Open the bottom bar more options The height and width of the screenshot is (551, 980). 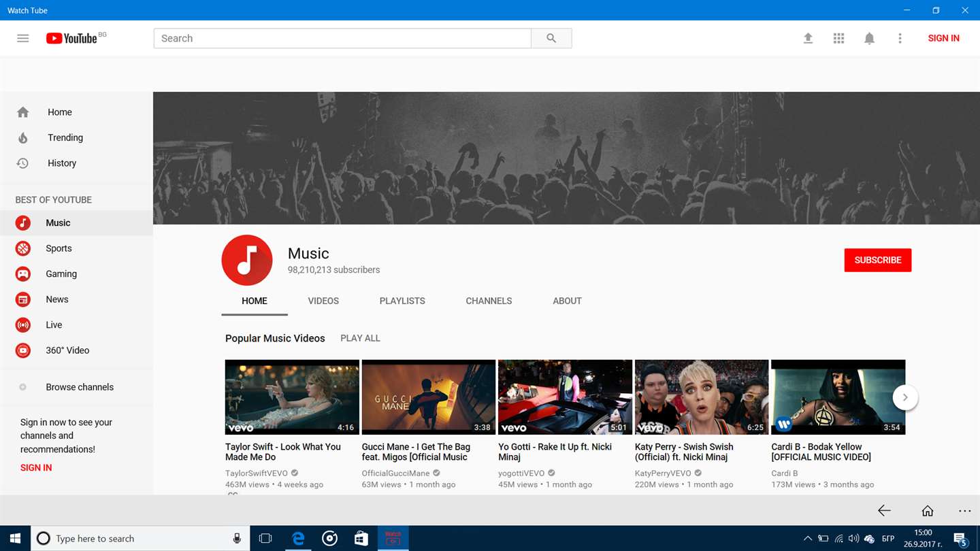click(x=964, y=510)
